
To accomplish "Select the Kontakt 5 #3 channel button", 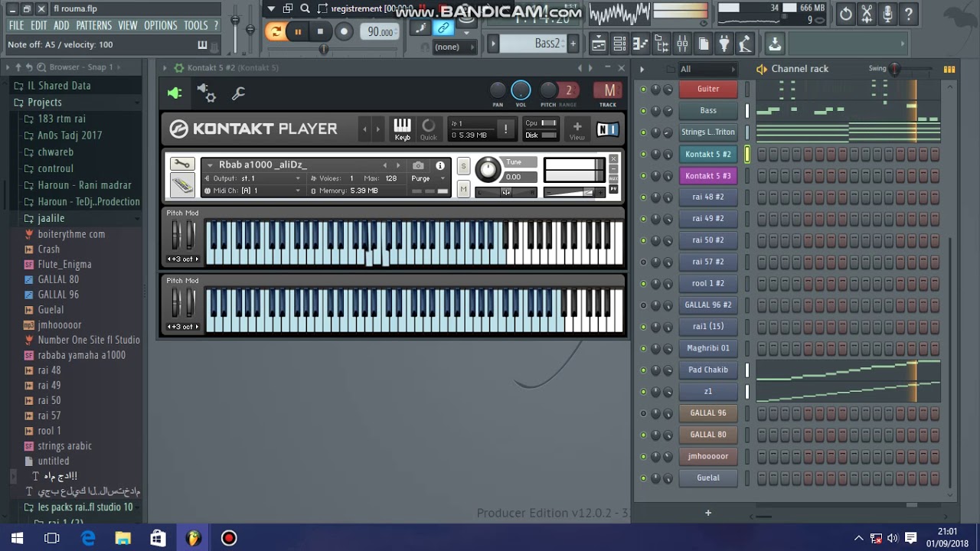I will (708, 176).
